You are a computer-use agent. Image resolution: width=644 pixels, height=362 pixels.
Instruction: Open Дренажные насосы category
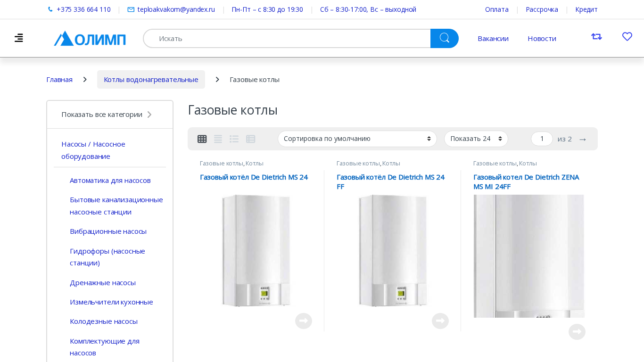[x=103, y=283]
